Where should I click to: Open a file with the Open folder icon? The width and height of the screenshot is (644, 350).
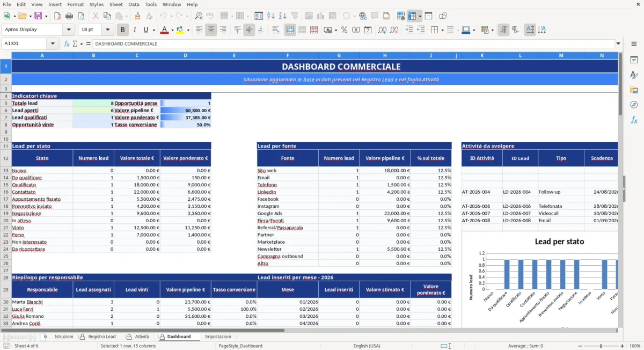coord(21,16)
